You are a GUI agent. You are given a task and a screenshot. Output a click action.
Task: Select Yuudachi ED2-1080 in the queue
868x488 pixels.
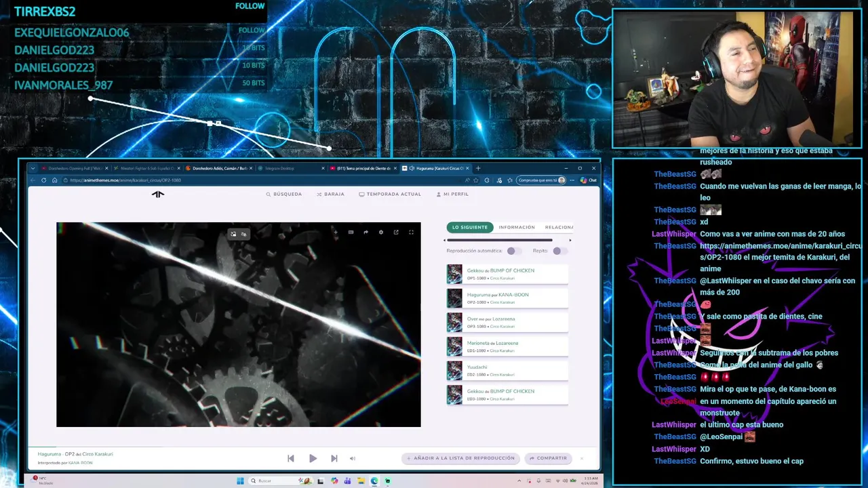point(507,370)
